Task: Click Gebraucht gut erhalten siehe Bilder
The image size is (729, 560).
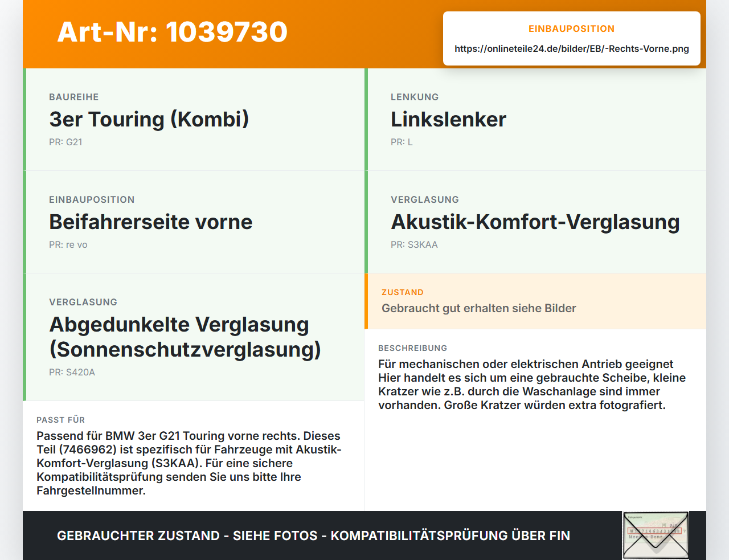Action: [479, 308]
